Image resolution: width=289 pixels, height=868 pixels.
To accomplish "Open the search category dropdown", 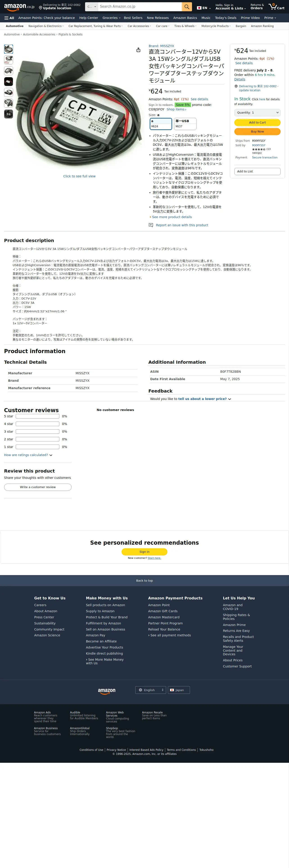I will pyautogui.click(x=92, y=6).
